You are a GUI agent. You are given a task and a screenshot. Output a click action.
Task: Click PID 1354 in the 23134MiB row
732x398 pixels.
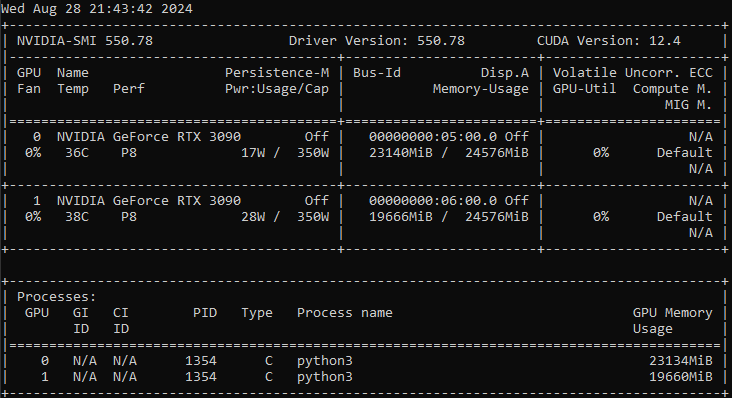tap(201, 361)
